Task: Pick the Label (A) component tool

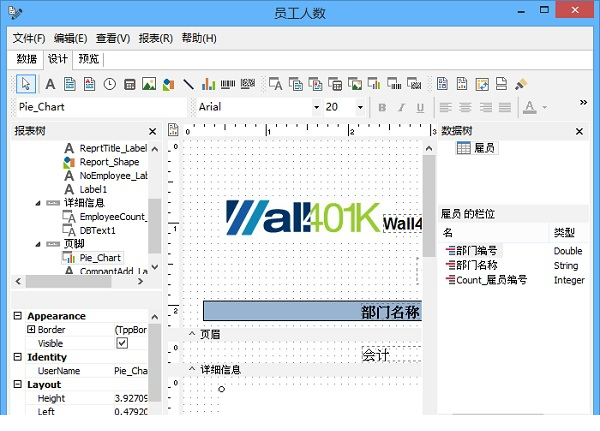Action: (50, 84)
